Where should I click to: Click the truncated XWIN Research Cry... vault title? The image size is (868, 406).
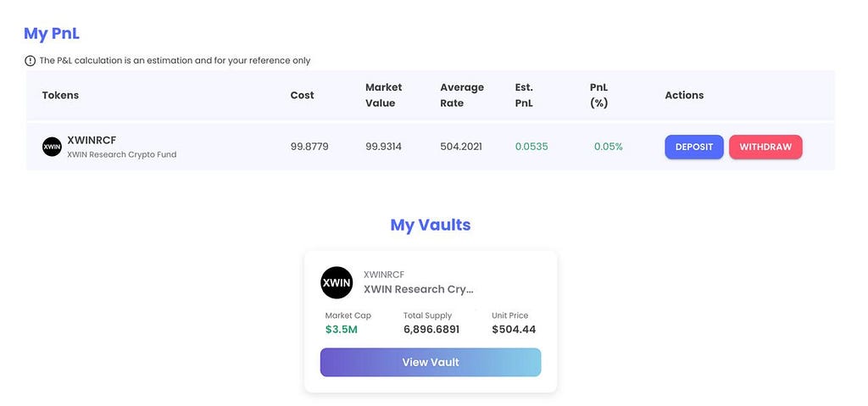coord(419,289)
